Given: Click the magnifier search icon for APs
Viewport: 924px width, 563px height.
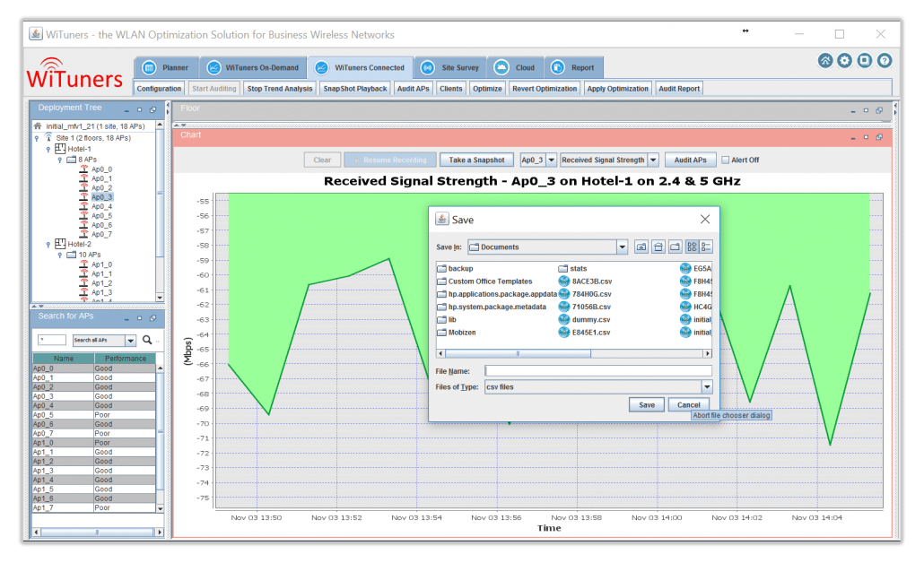Looking at the screenshot, I should 147,340.
